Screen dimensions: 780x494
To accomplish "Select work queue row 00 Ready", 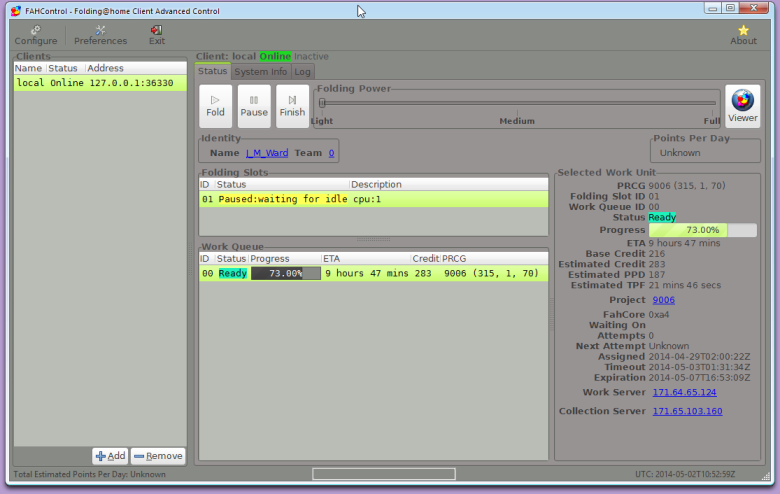I will [374, 273].
